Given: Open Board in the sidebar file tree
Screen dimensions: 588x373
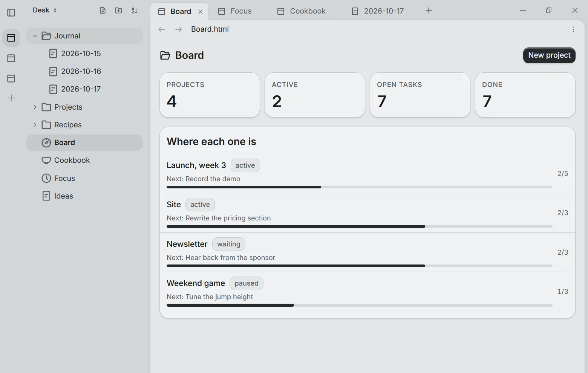Looking at the screenshot, I should pos(84,143).
